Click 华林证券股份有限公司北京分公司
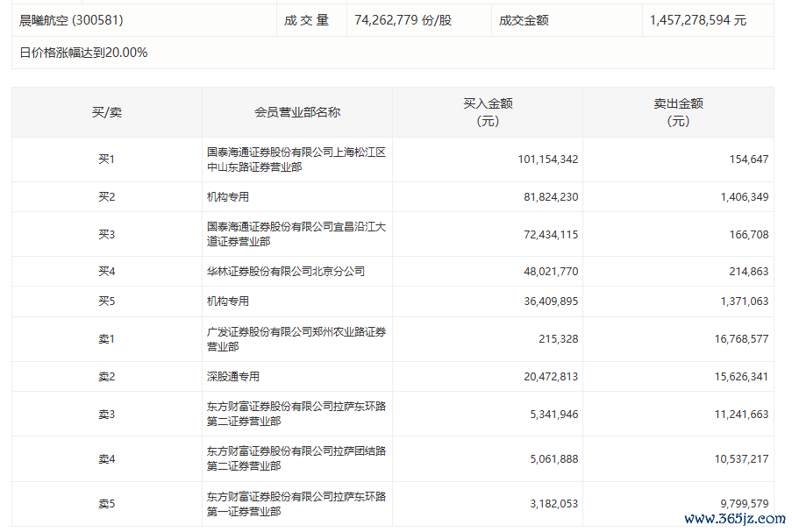 285,272
